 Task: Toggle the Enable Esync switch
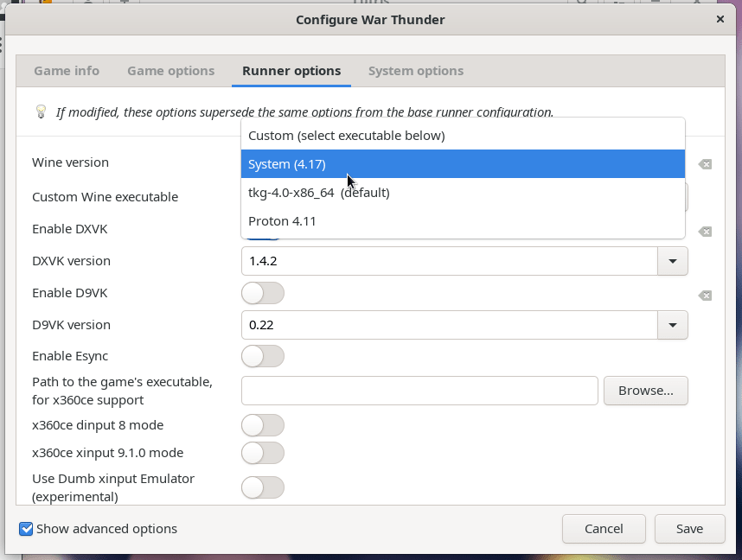(263, 356)
